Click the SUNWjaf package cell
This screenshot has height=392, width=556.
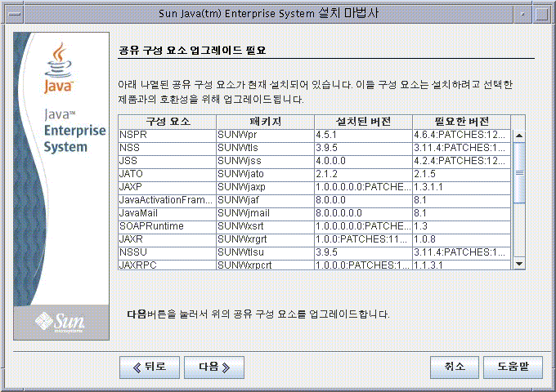coord(265,200)
